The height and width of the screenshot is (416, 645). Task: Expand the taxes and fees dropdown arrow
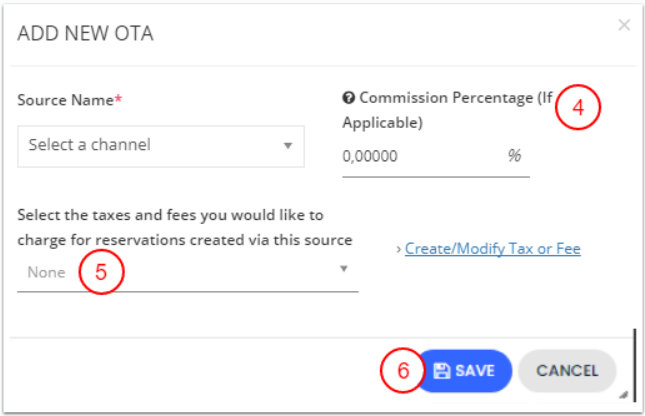[343, 269]
